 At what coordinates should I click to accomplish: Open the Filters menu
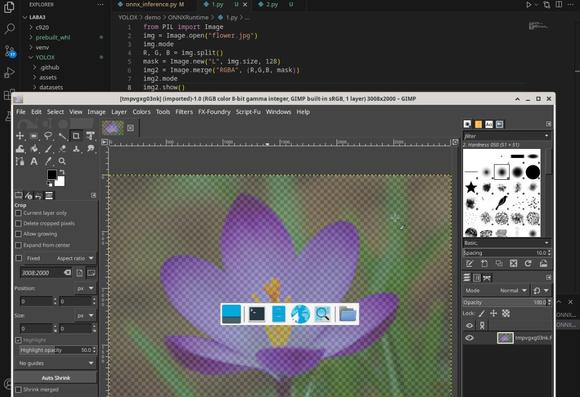pos(184,112)
